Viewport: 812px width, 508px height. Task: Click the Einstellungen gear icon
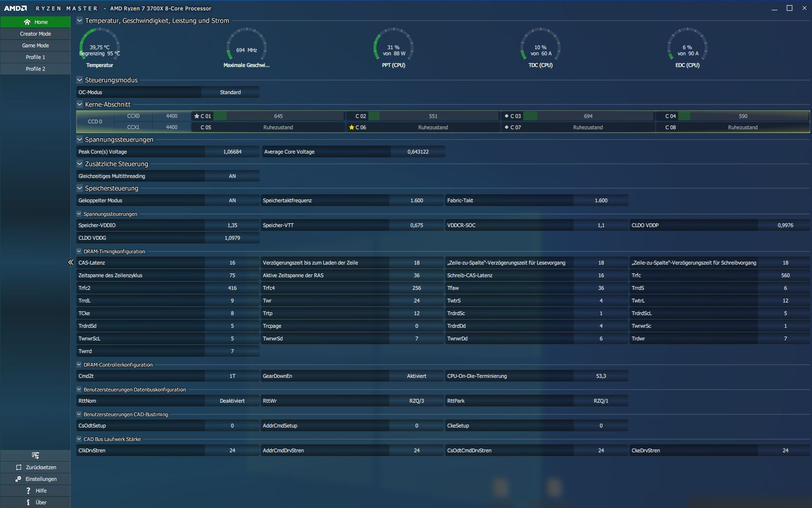pos(19,479)
